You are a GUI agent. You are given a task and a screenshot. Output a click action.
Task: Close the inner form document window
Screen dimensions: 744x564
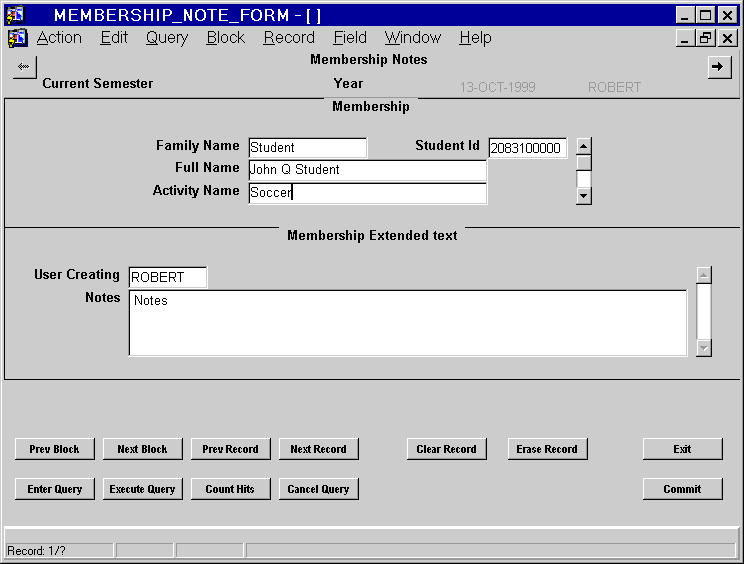pos(727,38)
